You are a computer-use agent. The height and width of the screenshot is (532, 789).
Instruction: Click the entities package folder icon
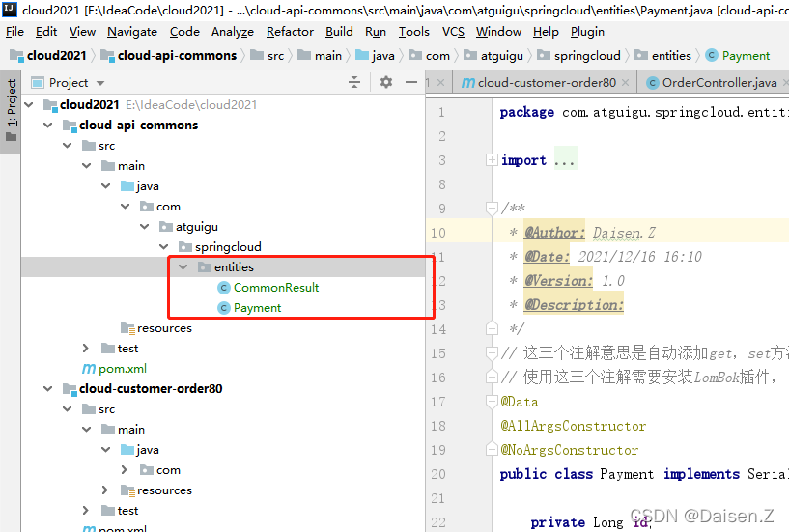tap(205, 266)
